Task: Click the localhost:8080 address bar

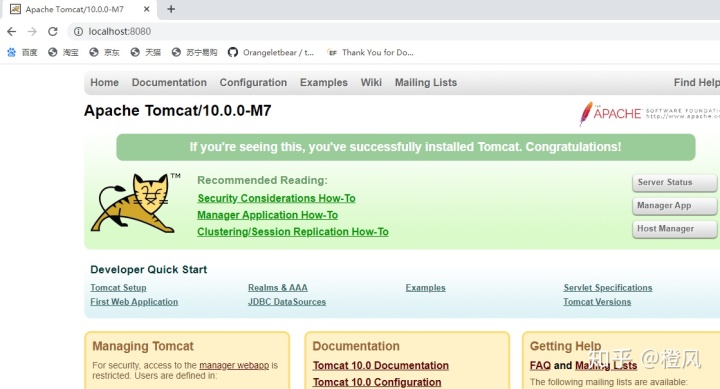Action: (395, 31)
